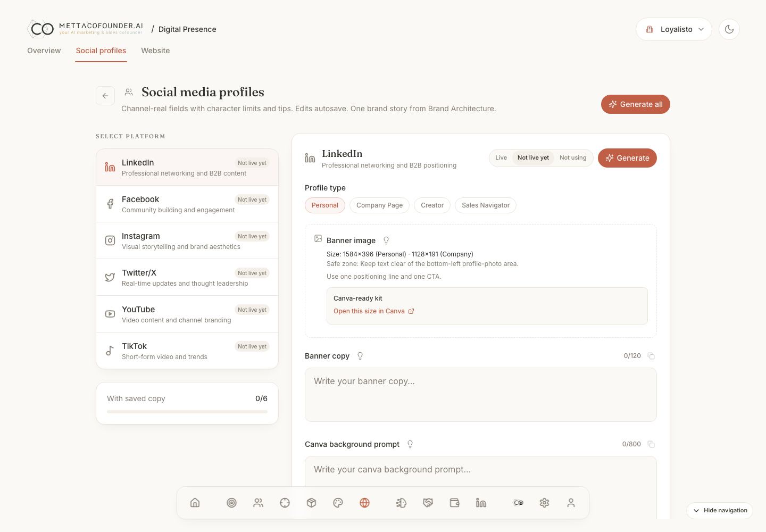This screenshot has width=766, height=532.
Task: Open the settings gear in bottom navigation
Action: tap(545, 503)
